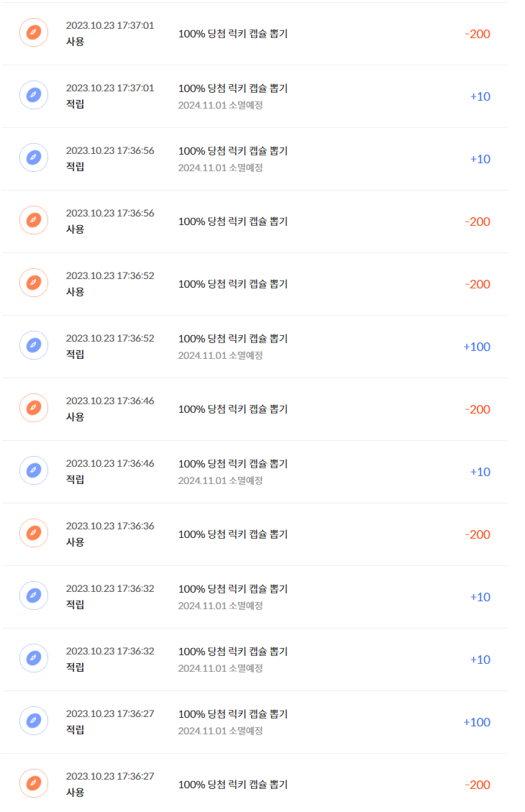The width and height of the screenshot is (525, 812).
Task: Click the -200 amount at 17:36:36
Action: click(x=478, y=534)
